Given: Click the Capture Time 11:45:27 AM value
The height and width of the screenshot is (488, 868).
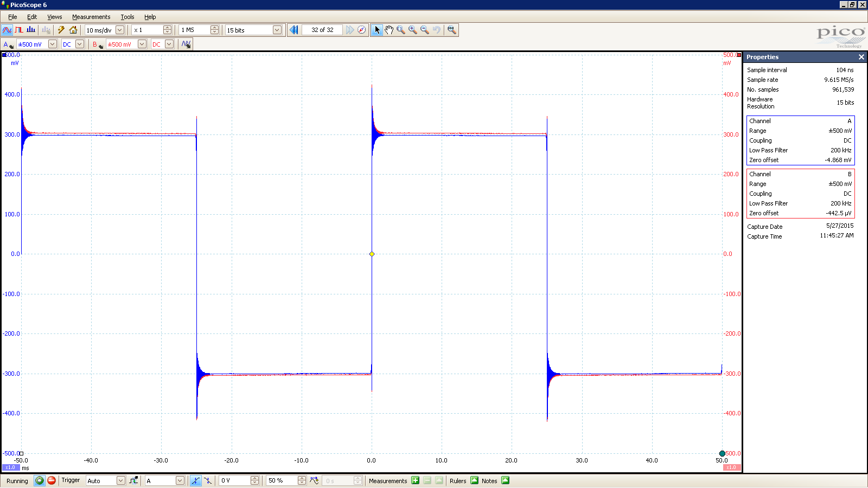Looking at the screenshot, I should (837, 235).
